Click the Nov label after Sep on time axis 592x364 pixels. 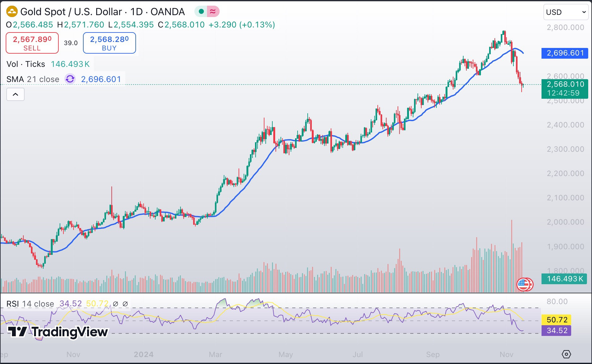pyautogui.click(x=506, y=355)
